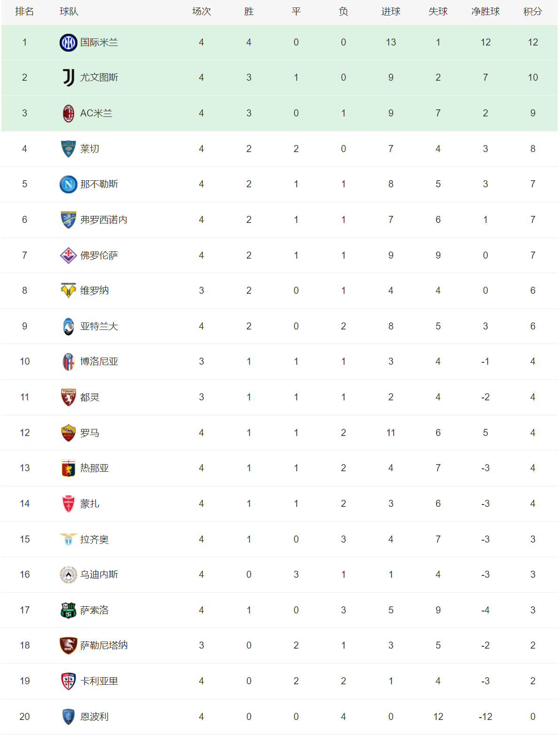560x742 pixels.
Task: Click the 排名 column header
Action: coord(24,12)
